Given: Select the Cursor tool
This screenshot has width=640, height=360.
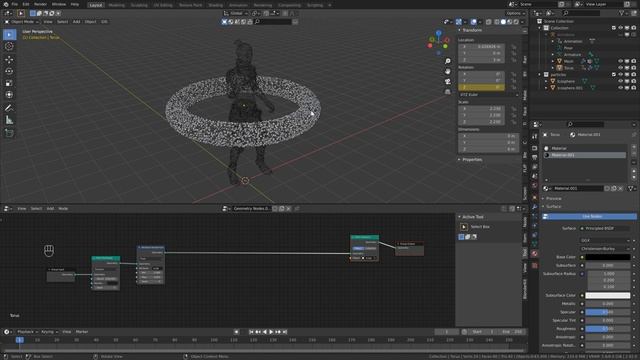Looking at the screenshot, I should tap(9, 47).
